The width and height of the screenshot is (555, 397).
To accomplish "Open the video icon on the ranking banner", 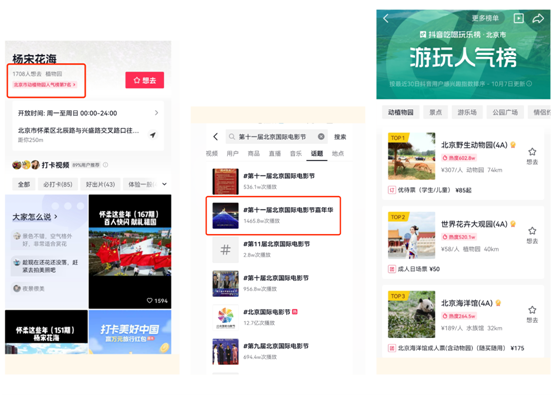I will point(519,18).
